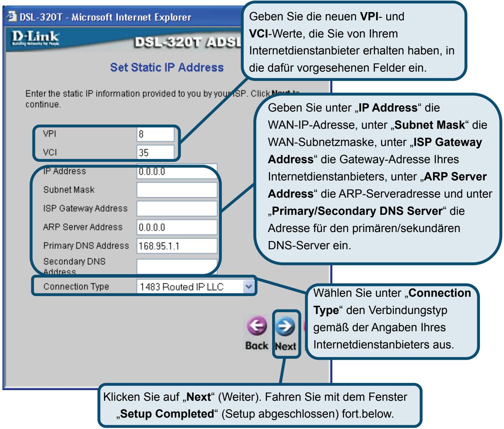This screenshot has height=429, width=504.
Task: Click the 'VPI' label text
Action: 50,134
